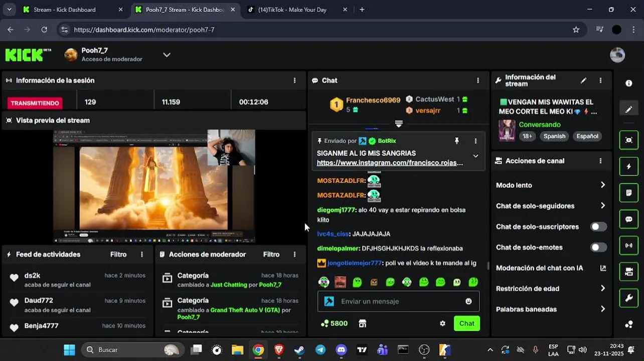Unpin the BotRix pinned message

coord(456,141)
